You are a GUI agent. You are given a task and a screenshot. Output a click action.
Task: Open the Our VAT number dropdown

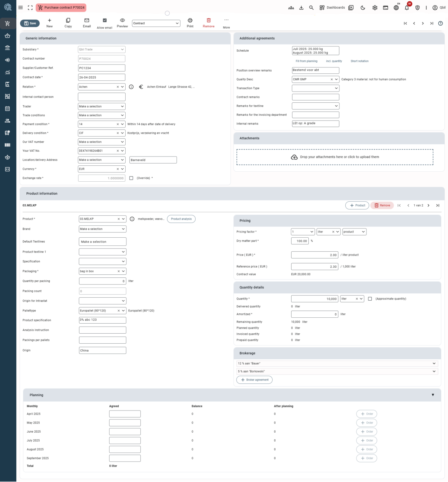point(102,142)
